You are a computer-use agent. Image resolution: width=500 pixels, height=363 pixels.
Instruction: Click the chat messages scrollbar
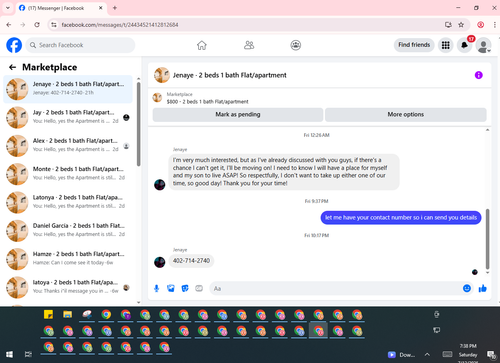click(487, 239)
